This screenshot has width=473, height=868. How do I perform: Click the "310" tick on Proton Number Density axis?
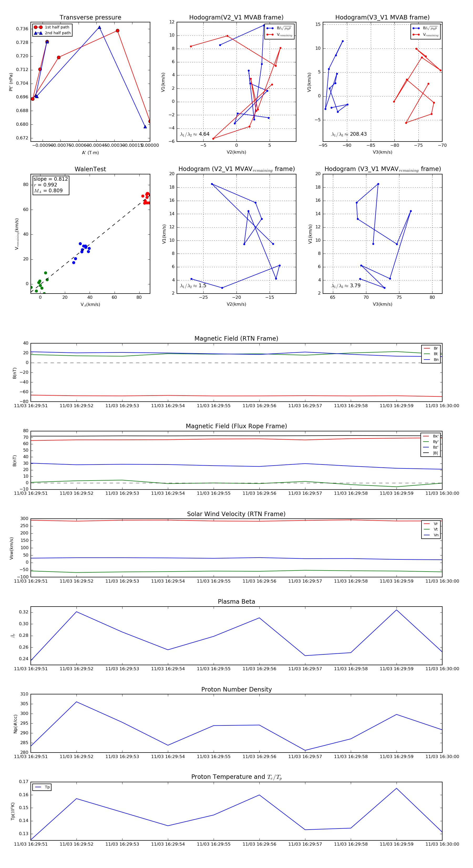coord(24,694)
